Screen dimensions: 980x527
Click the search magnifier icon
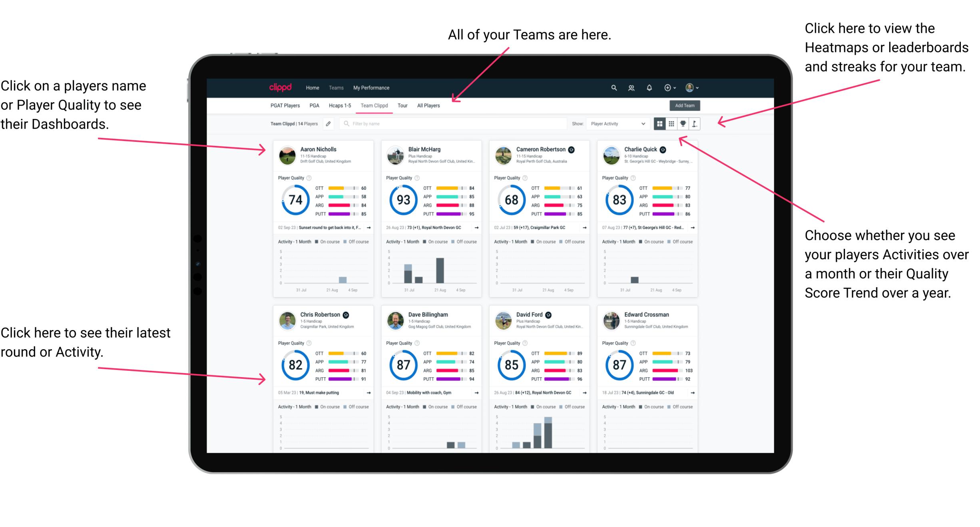click(613, 87)
